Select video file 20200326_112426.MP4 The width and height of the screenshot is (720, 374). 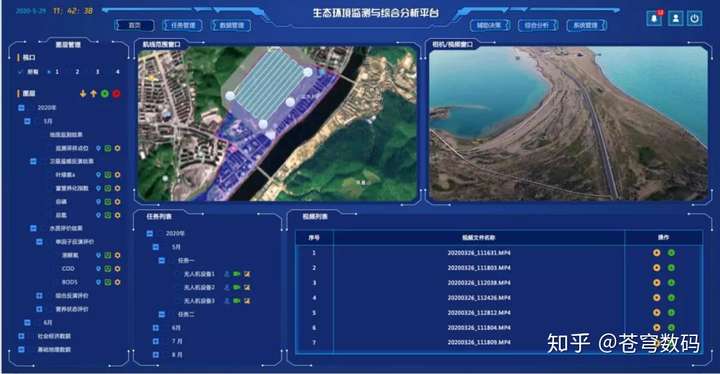click(x=479, y=298)
